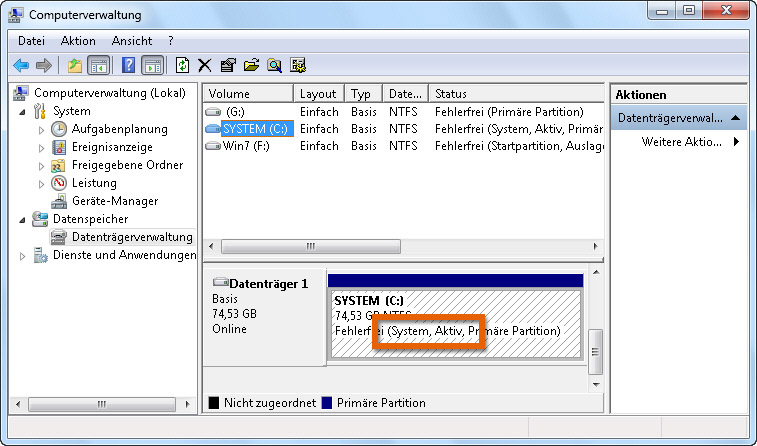Open the Ansicht menu
The height and width of the screenshot is (446, 757).
click(x=132, y=41)
